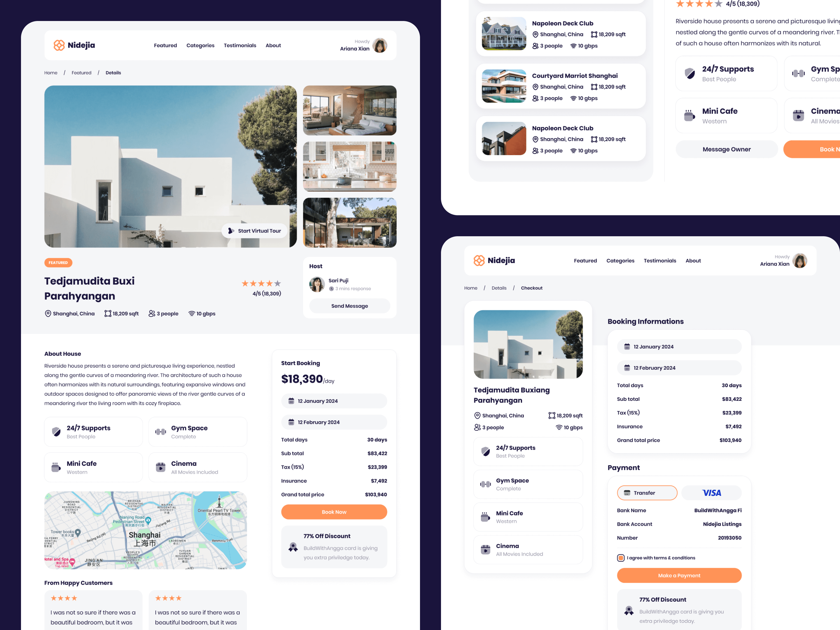Screen dimensions: 840x630
Task: Click cup icon on Mini Cafe card, details page
Action: click(56, 467)
